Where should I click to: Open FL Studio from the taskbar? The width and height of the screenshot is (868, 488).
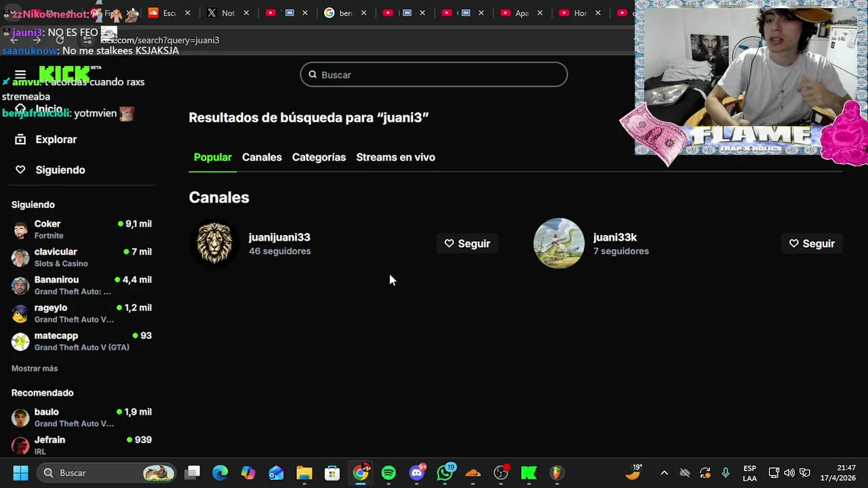(556, 472)
